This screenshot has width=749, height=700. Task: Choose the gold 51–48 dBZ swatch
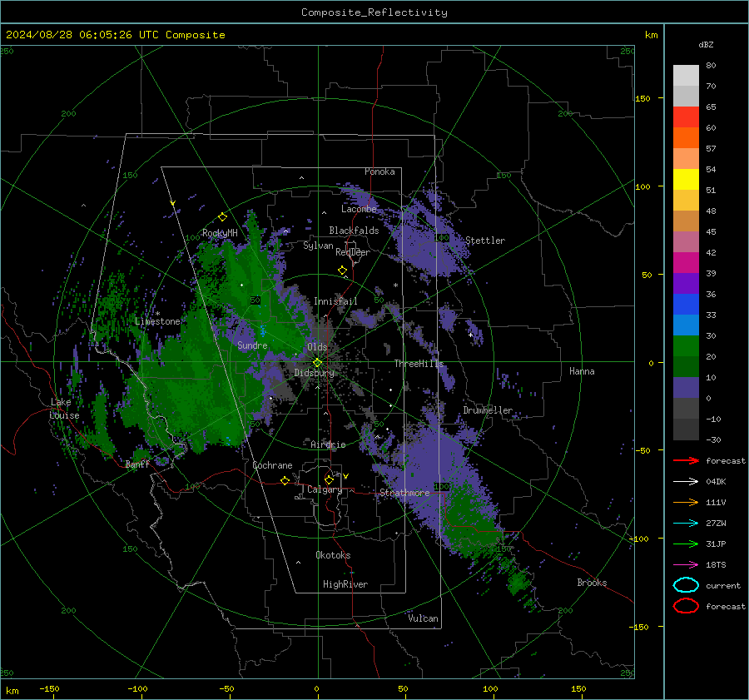pos(686,201)
